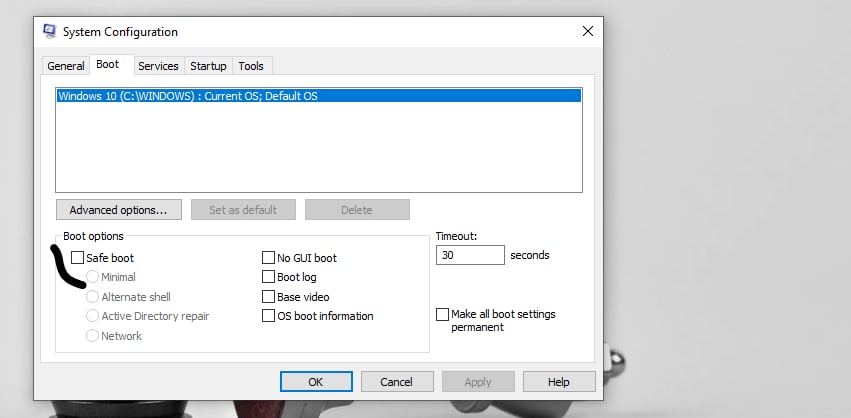The width and height of the screenshot is (851, 418).
Task: Open Advanced options dialog
Action: 118,210
